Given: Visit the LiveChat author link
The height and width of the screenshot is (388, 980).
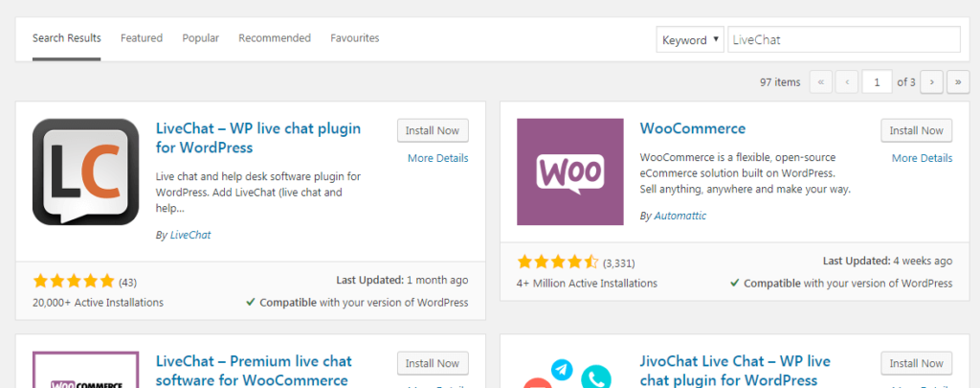Looking at the screenshot, I should pyautogui.click(x=190, y=236).
